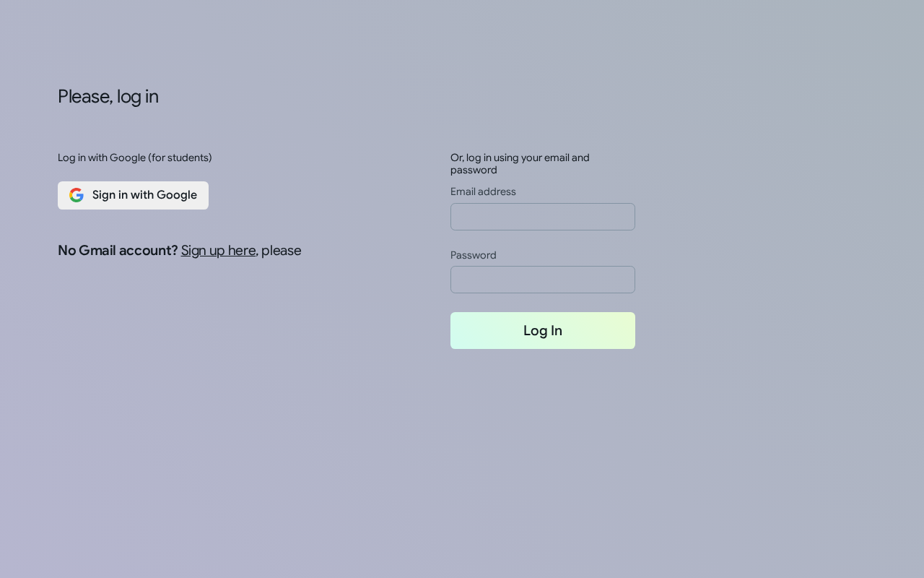Click the Or, log in using your email text

tap(520, 158)
